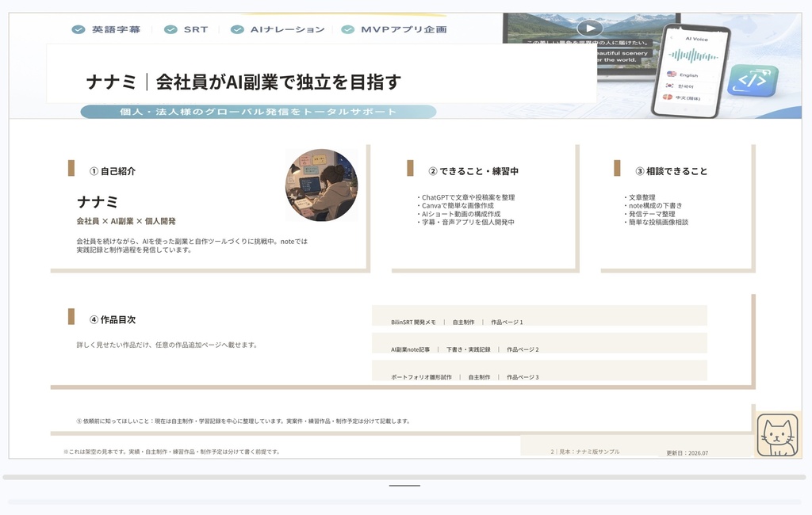
Task: Click the audio waveform under AI Voice
Action: [693, 55]
